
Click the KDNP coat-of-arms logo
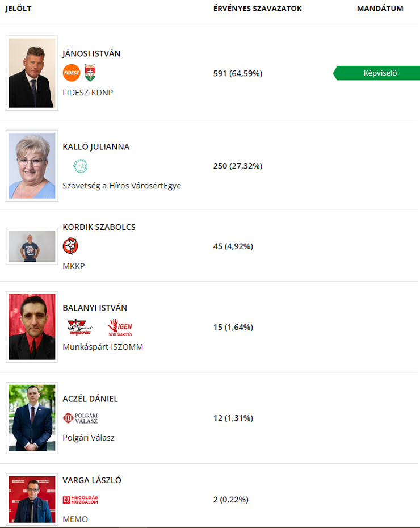[90, 73]
